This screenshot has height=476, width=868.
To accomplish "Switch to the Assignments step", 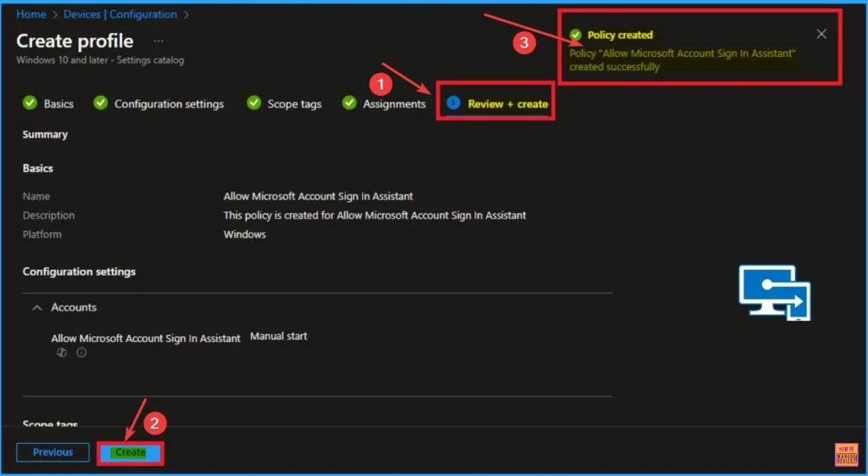I will coord(394,104).
